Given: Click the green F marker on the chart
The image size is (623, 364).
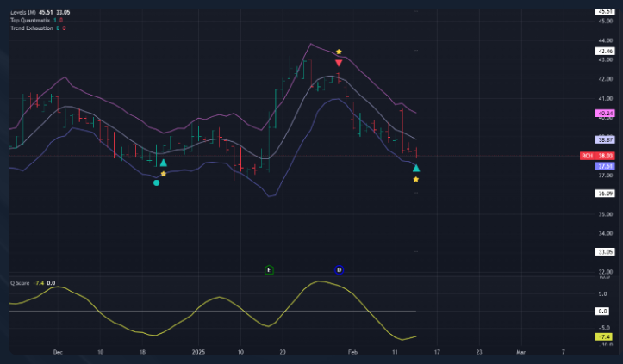Looking at the screenshot, I should [x=269, y=270].
